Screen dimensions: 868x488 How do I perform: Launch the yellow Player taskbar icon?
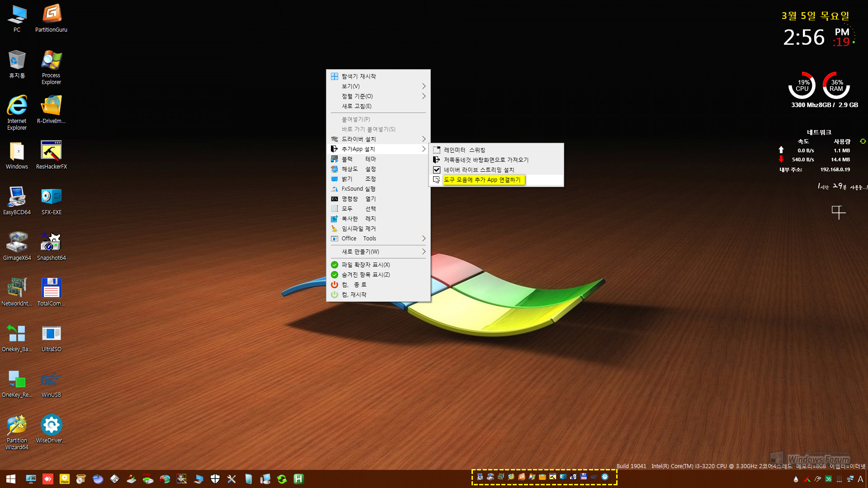pyautogui.click(x=65, y=479)
